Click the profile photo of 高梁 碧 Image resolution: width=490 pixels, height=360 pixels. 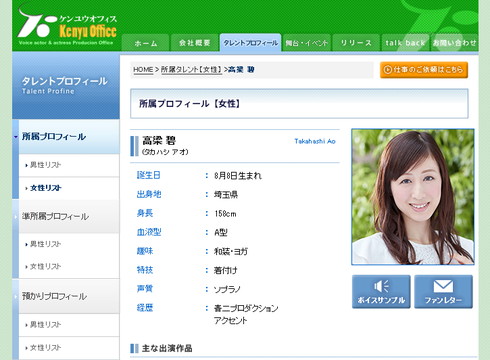(413, 197)
